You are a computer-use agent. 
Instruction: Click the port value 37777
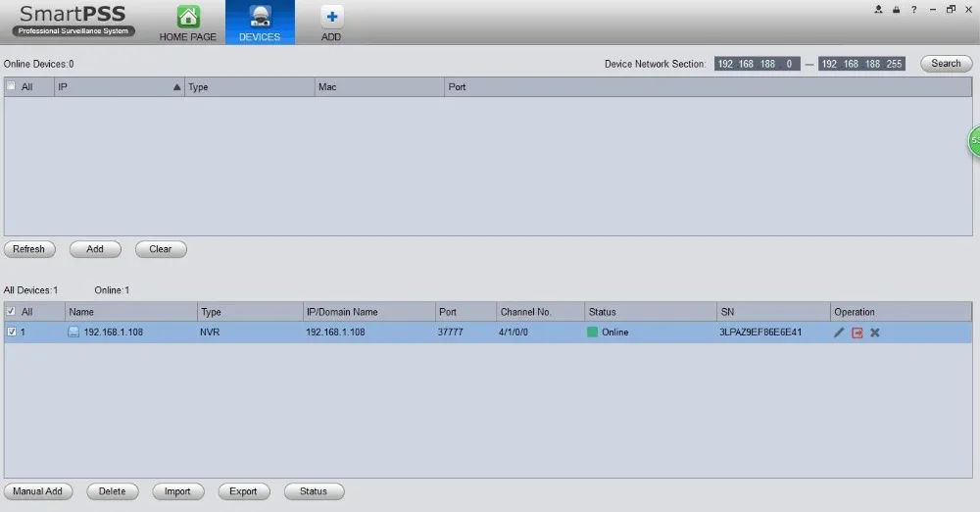[x=451, y=332]
